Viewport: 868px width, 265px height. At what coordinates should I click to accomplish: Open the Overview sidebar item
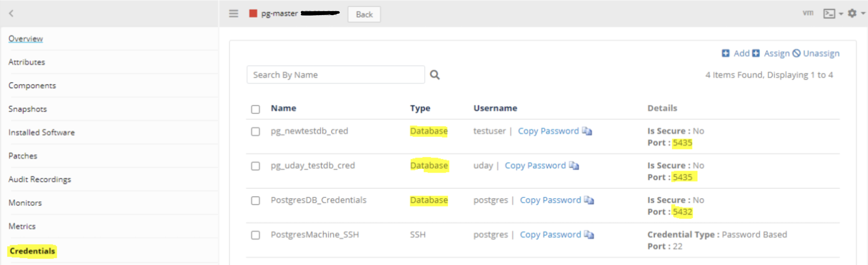point(26,39)
